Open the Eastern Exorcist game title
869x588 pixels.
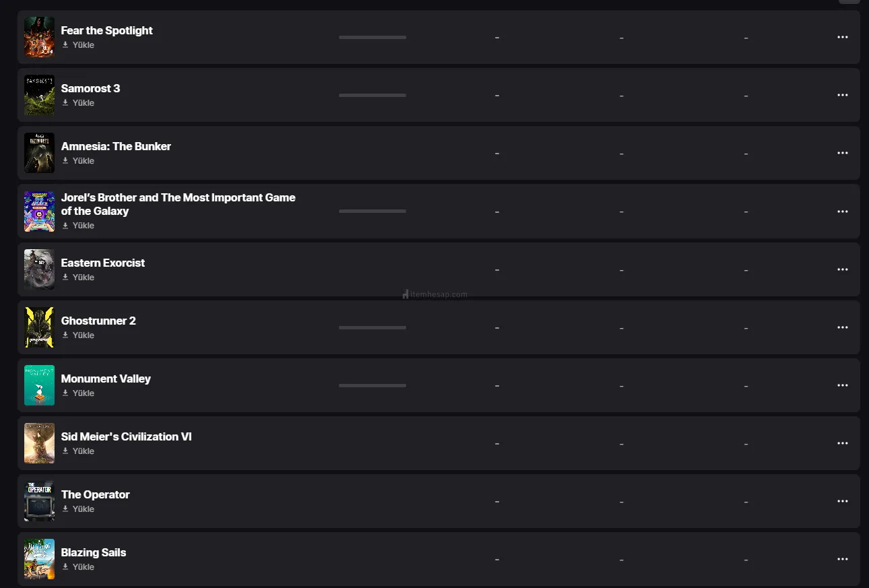tap(103, 263)
